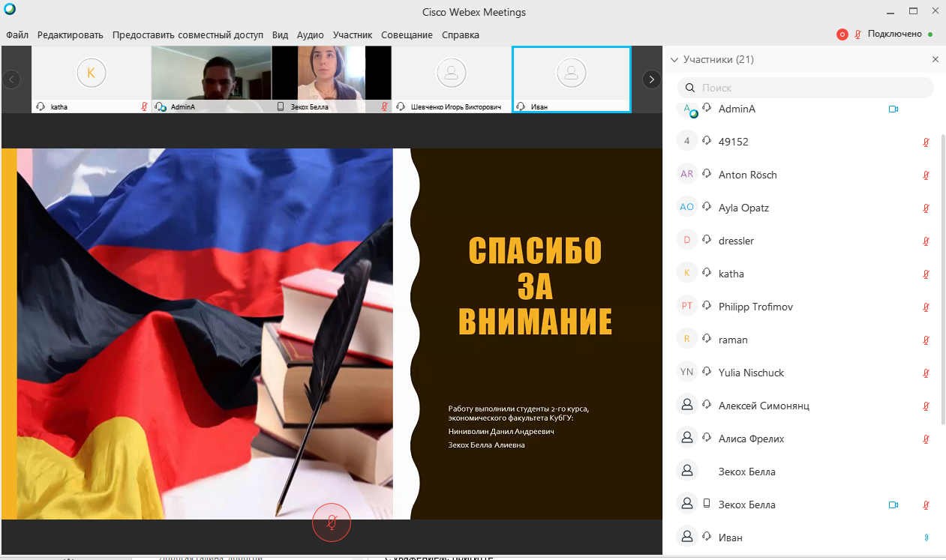Image resolution: width=946 pixels, height=560 pixels.
Task: Click the AR avatar for Anton Rösch
Action: click(x=686, y=175)
